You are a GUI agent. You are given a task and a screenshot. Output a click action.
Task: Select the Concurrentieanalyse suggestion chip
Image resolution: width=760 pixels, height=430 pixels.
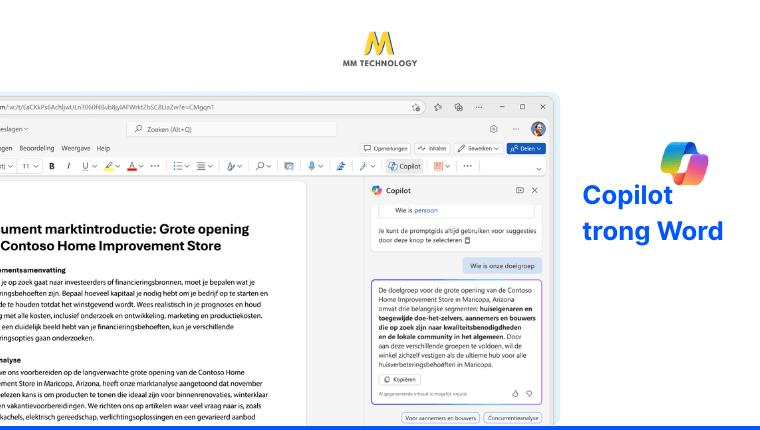(x=513, y=418)
